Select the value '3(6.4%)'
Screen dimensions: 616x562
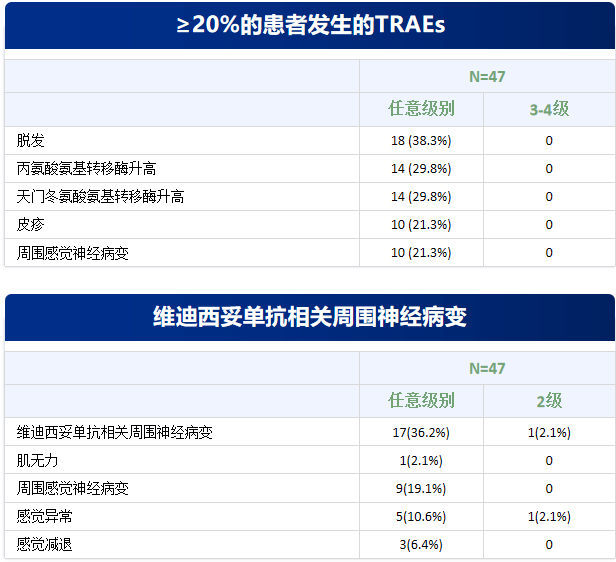point(421,545)
